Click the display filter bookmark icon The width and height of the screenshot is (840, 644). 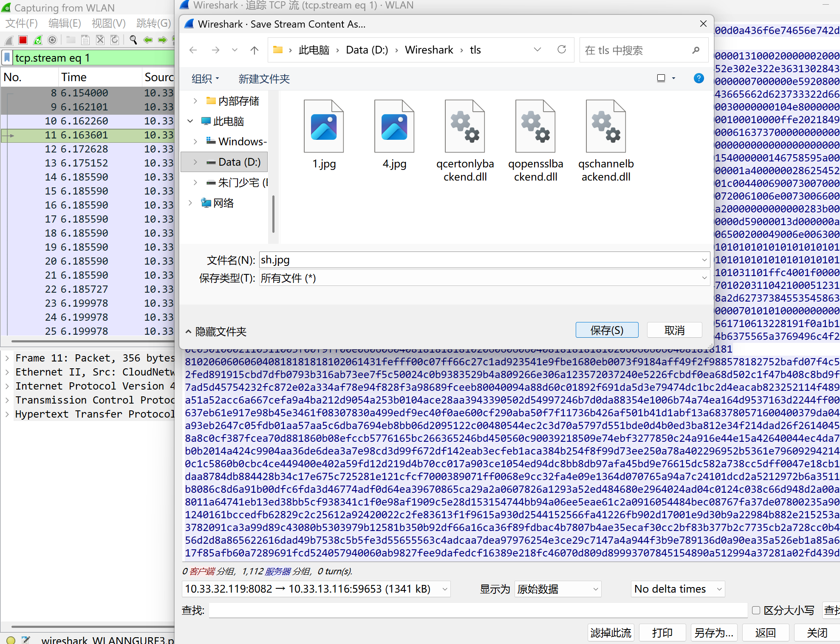(x=7, y=58)
